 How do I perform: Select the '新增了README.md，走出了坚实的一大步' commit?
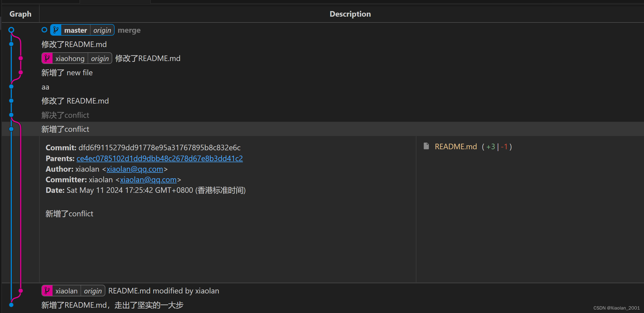(323, 305)
